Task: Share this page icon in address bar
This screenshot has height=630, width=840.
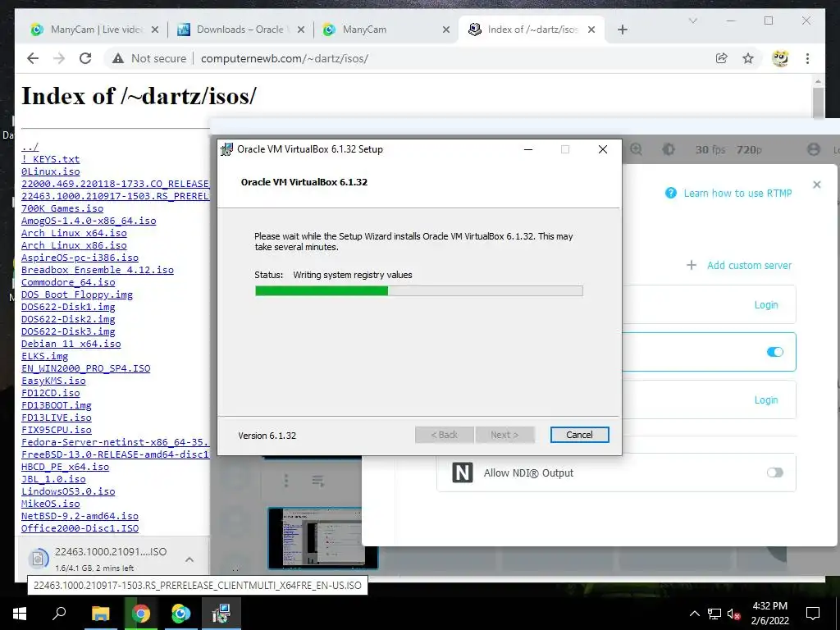Action: tap(722, 58)
